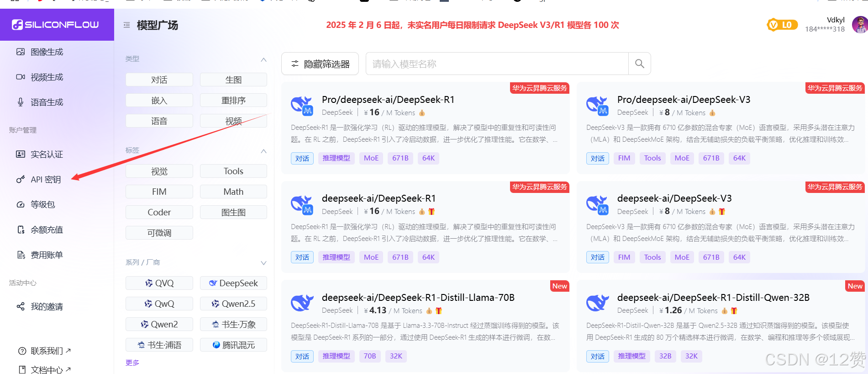This screenshot has width=868, height=374.
Task: Click the 等级包 gauge icon
Action: (x=21, y=204)
